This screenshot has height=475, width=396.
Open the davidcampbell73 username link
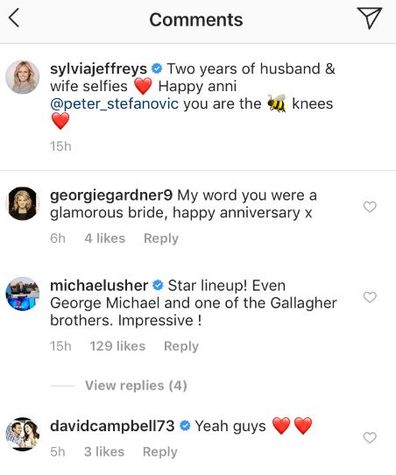(112, 426)
